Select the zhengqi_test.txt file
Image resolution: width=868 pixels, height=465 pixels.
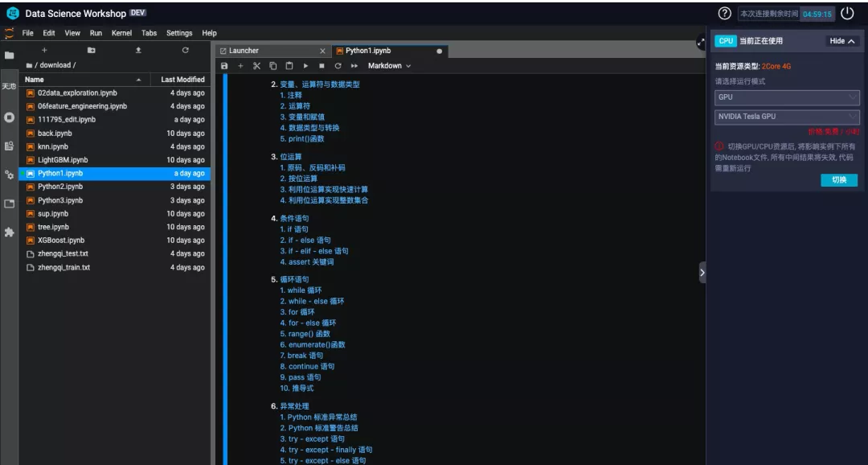pos(115,254)
